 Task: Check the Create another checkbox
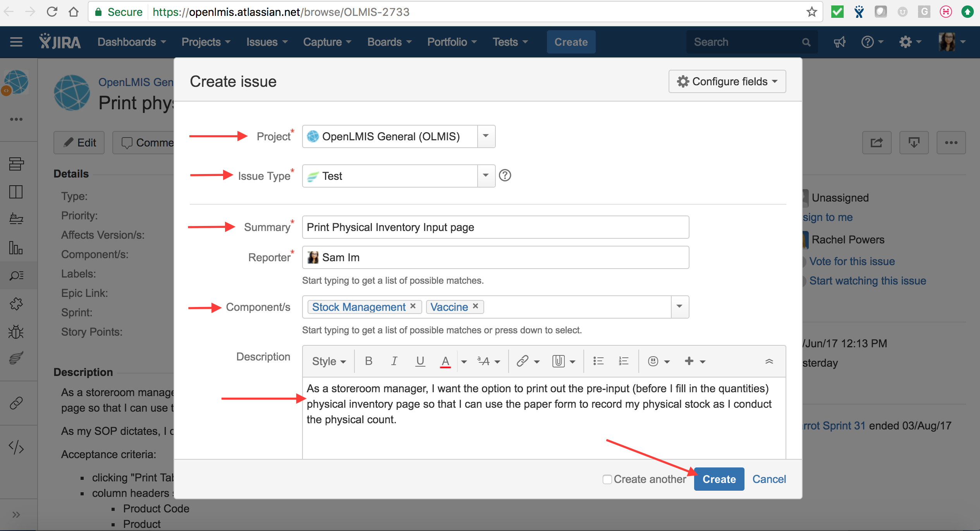[607, 479]
